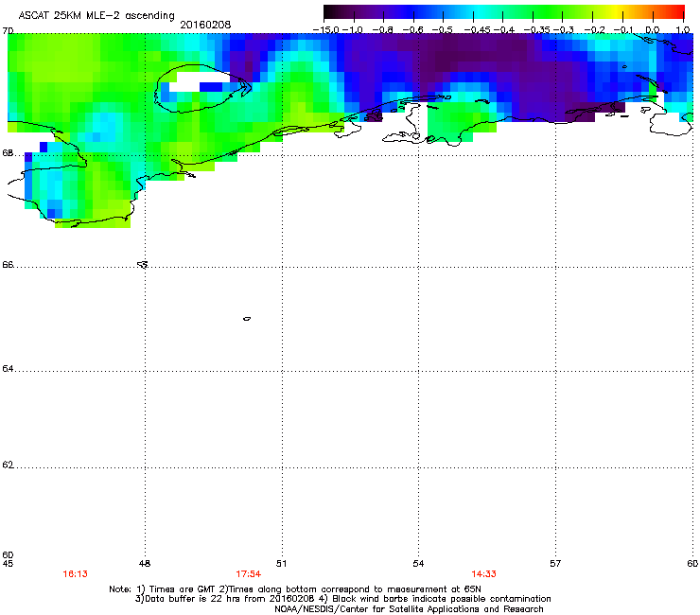Click the -0.5 color bar label
Image resolution: width=700 pixels, height=615 pixels.
(x=443, y=30)
